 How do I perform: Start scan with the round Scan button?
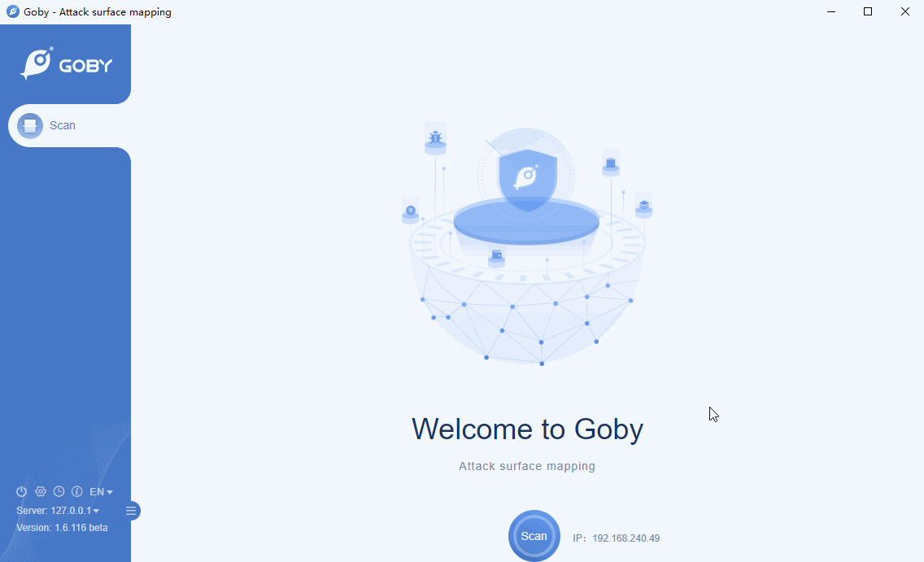pyautogui.click(x=534, y=536)
